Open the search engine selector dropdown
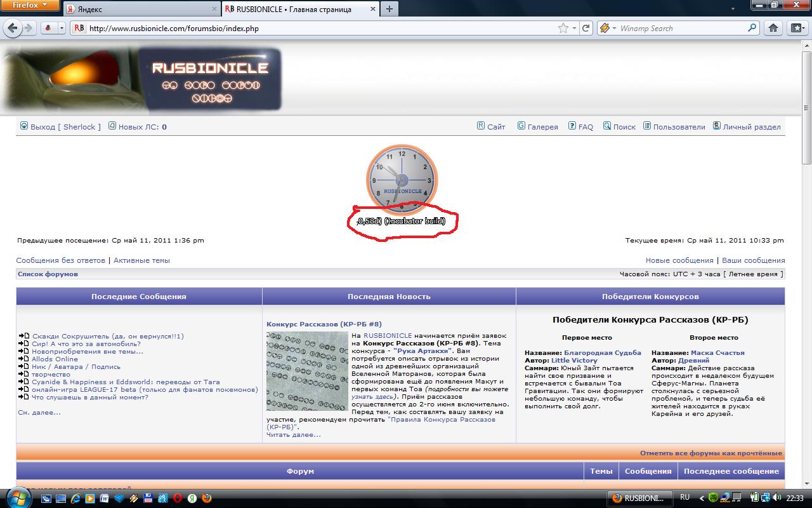 click(x=608, y=28)
